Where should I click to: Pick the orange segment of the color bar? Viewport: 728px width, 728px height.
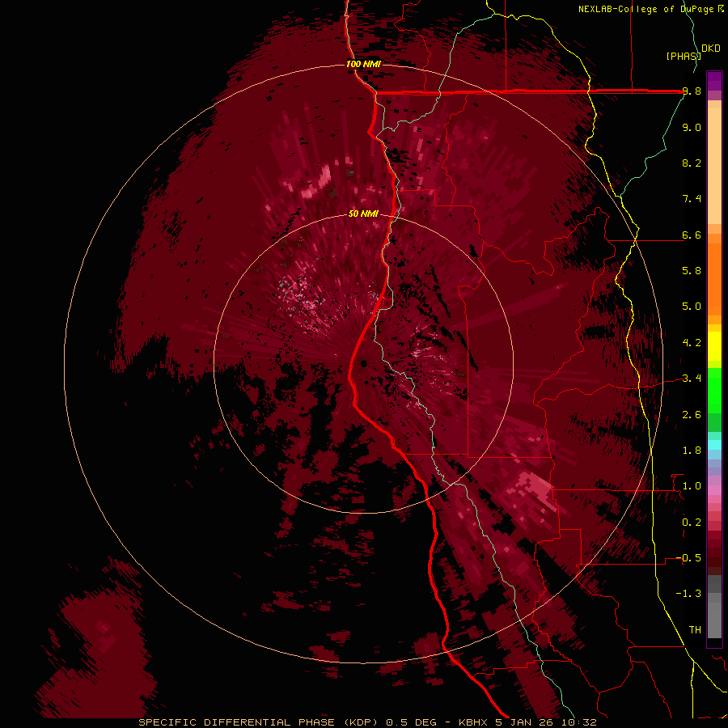(714, 278)
